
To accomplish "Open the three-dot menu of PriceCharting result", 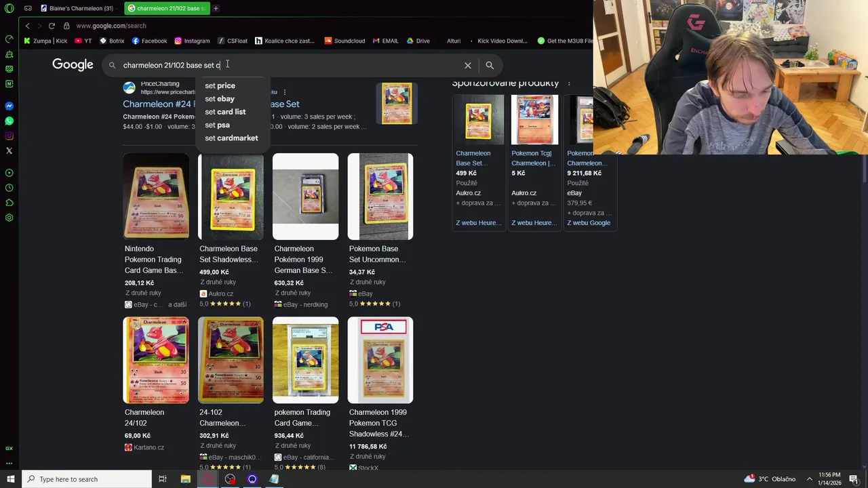I will (284, 91).
